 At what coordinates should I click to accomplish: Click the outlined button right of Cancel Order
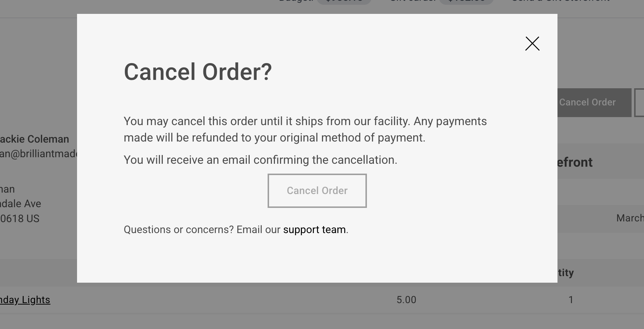(639, 102)
